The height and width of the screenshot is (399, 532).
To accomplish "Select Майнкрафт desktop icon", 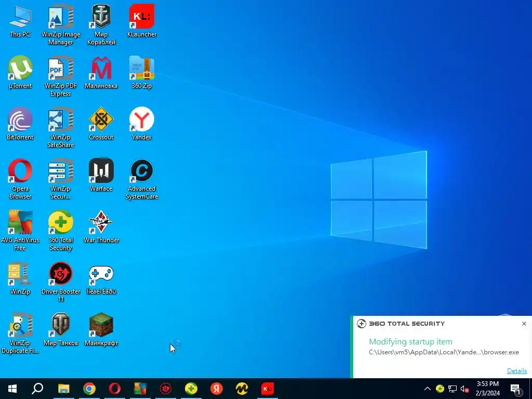I will (x=101, y=330).
